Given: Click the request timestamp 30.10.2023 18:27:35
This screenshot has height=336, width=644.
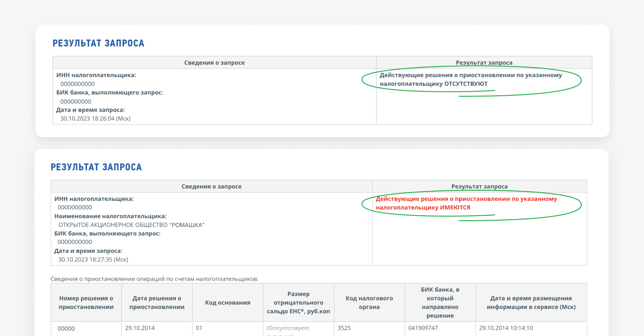Looking at the screenshot, I should [93, 260].
